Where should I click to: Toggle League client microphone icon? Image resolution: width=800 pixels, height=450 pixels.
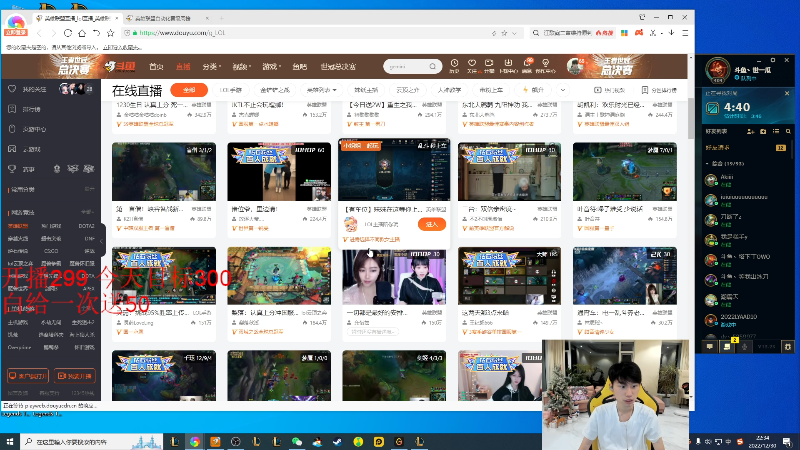click(744, 346)
